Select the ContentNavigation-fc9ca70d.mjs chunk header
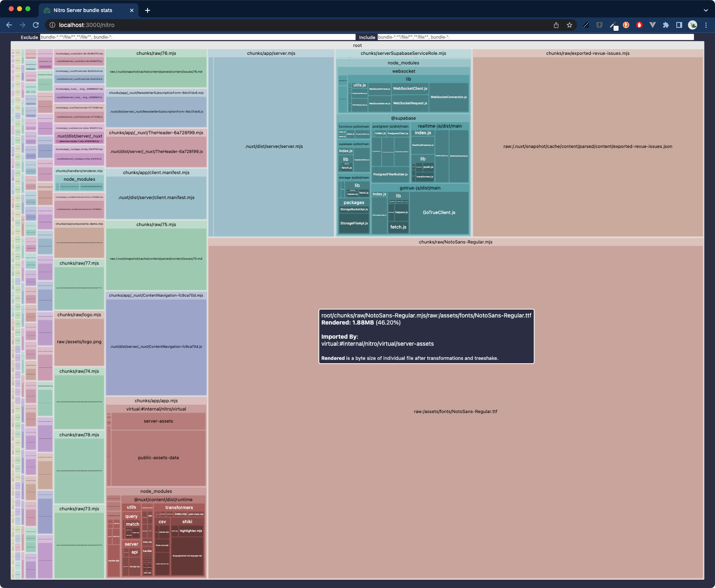This screenshot has height=588, width=715. [x=156, y=295]
